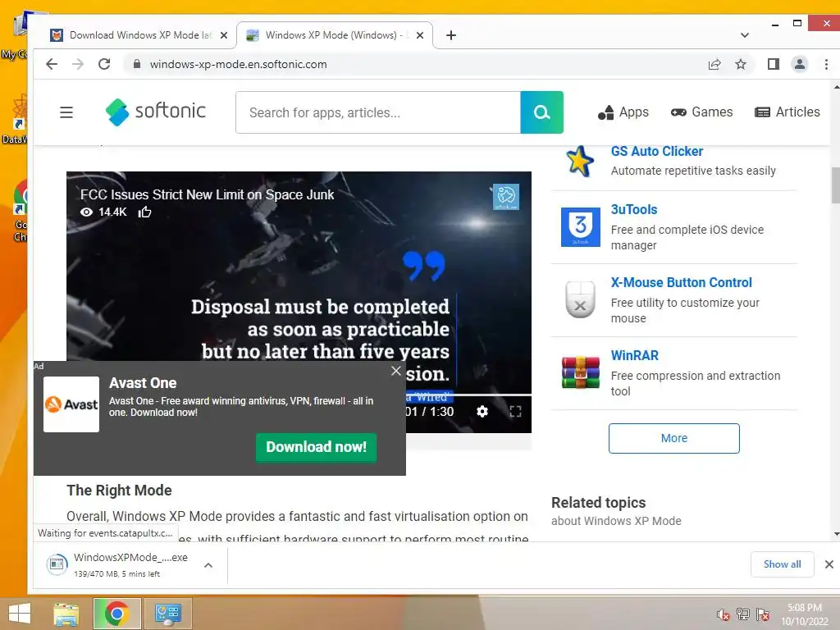
Task: Click the X-Mouse Button Control mouse icon
Action: coord(580,299)
